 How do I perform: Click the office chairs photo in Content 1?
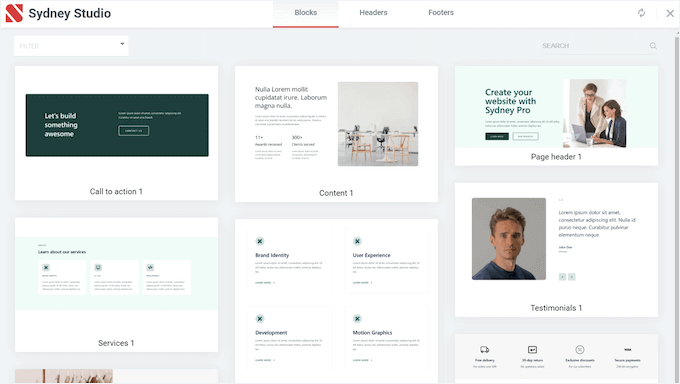(378, 124)
